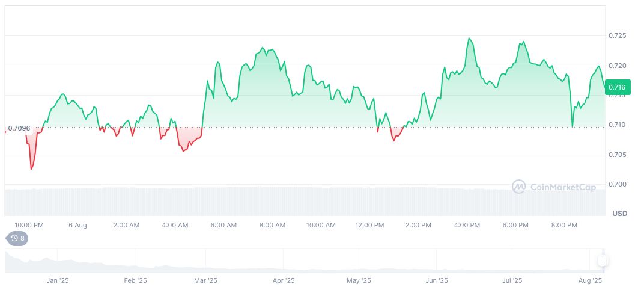Screen dimensions: 644x287
Task: Choose May '25 in the range navigator
Action: tap(359, 280)
